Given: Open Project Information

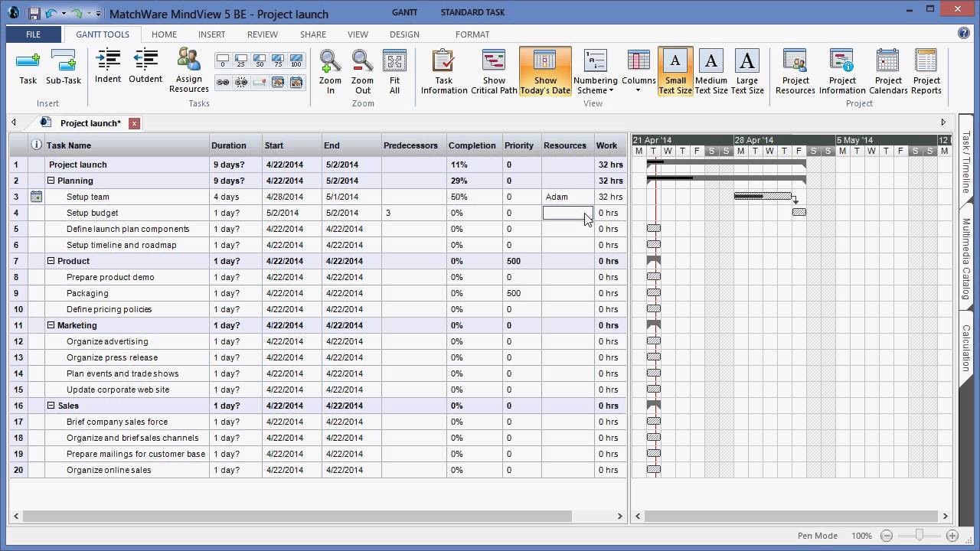Looking at the screenshot, I should (x=842, y=72).
